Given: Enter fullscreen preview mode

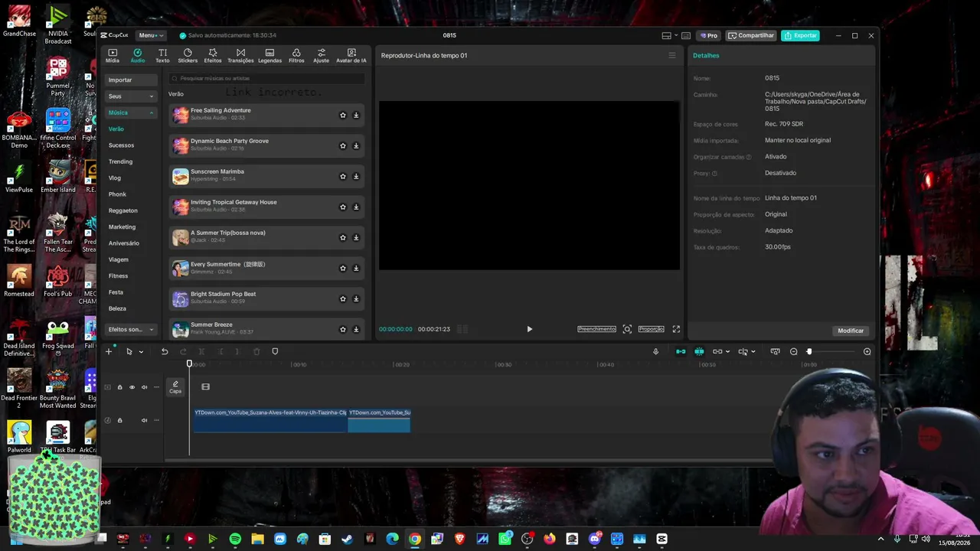Looking at the screenshot, I should [x=676, y=329].
